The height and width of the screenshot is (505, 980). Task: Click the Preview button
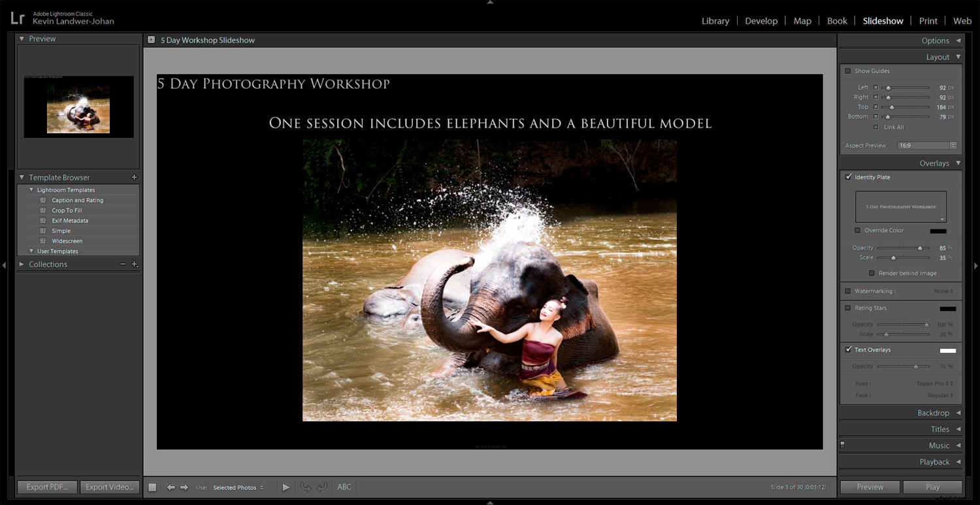870,487
